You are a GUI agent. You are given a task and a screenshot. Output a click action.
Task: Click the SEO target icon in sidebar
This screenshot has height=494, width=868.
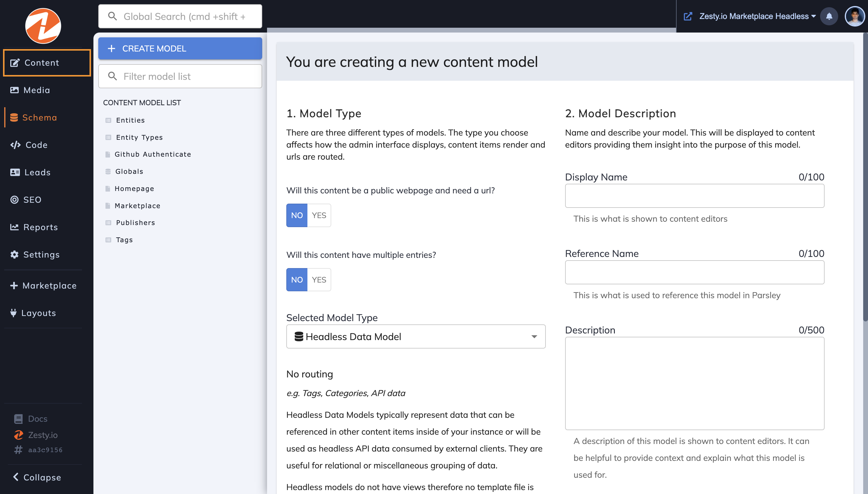(14, 199)
